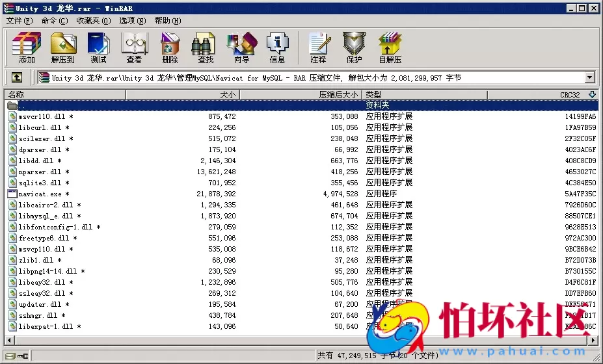603x364 pixels.
Task: Click the Add (添加) toolbar icon
Action: 26,47
